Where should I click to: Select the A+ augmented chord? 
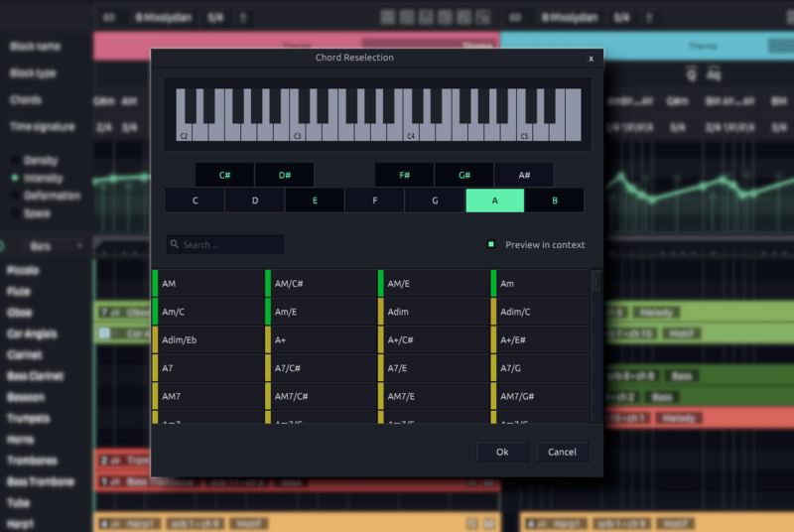(x=321, y=340)
